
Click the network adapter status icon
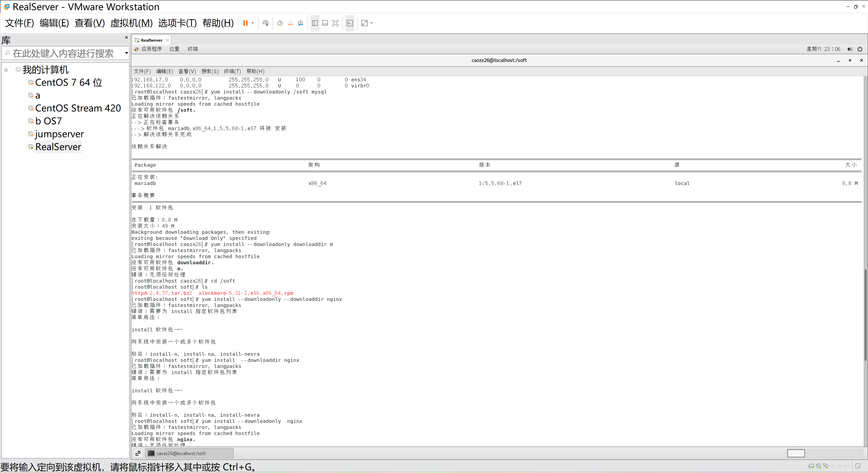tap(826, 466)
